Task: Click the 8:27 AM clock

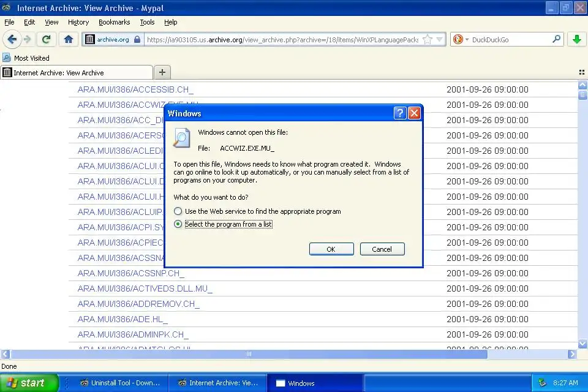Action: point(565,383)
